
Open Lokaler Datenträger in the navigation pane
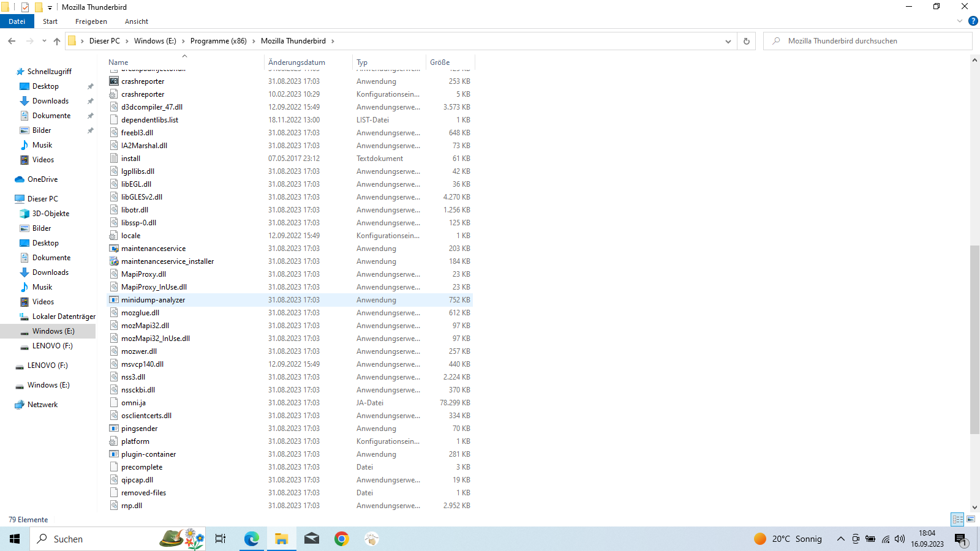click(64, 317)
